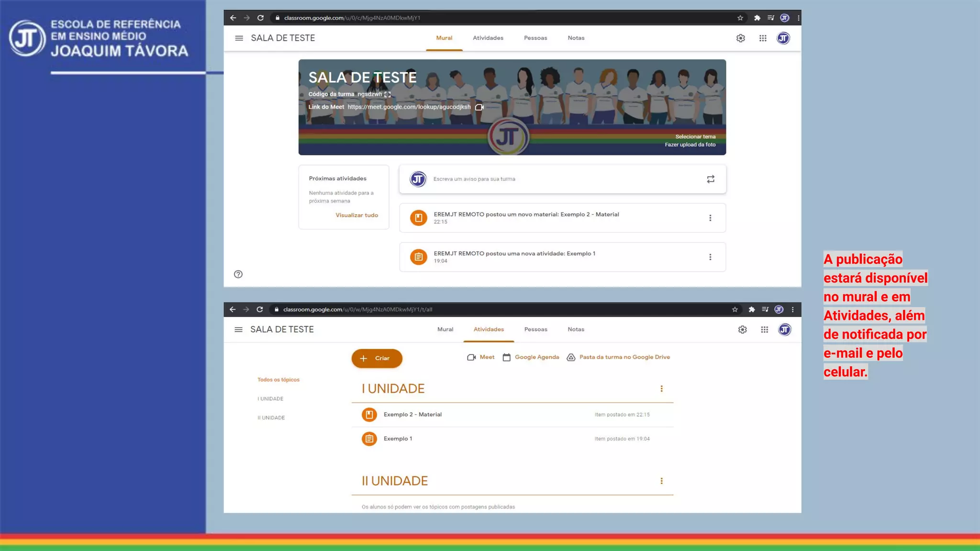Click SALA DE TESTE title in Atividades header

(282, 330)
